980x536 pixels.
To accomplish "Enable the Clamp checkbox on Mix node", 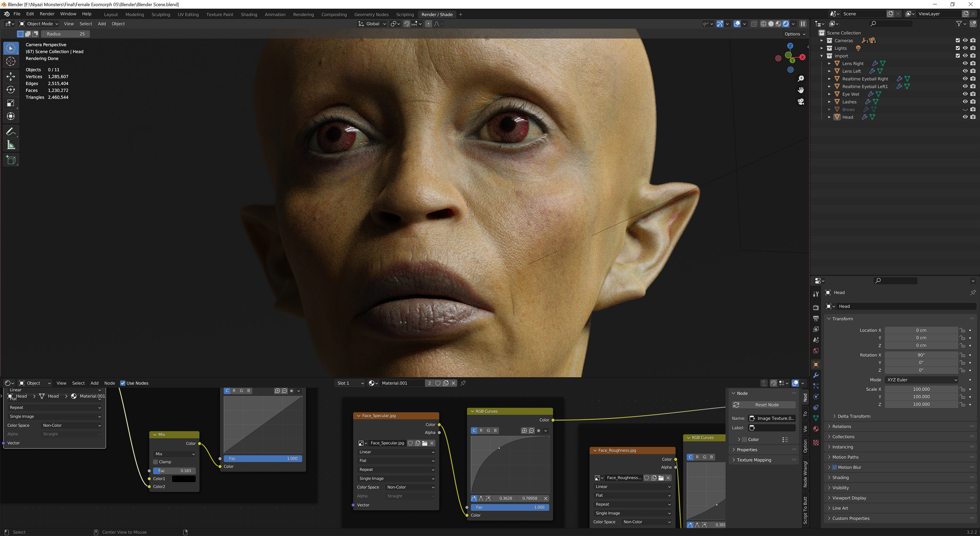I will point(155,462).
